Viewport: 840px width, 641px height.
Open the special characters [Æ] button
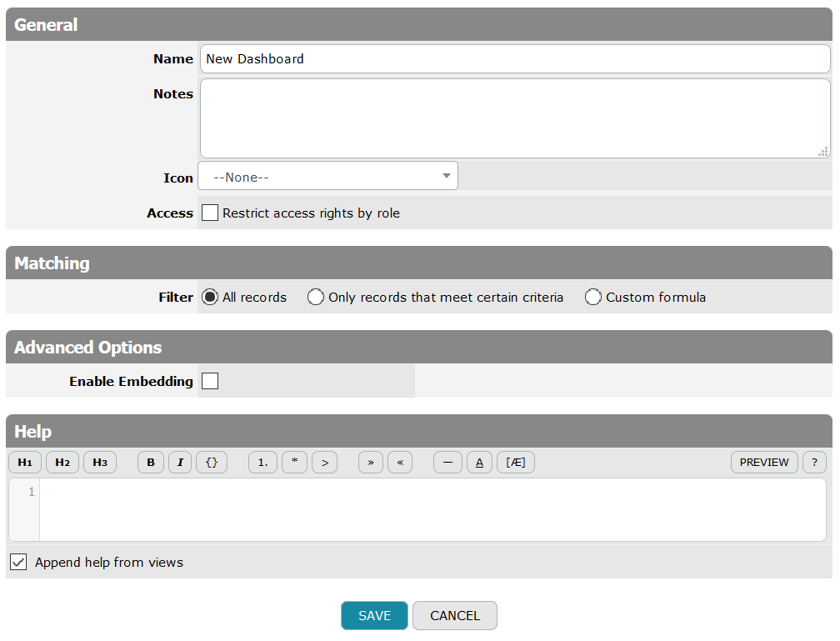click(516, 463)
